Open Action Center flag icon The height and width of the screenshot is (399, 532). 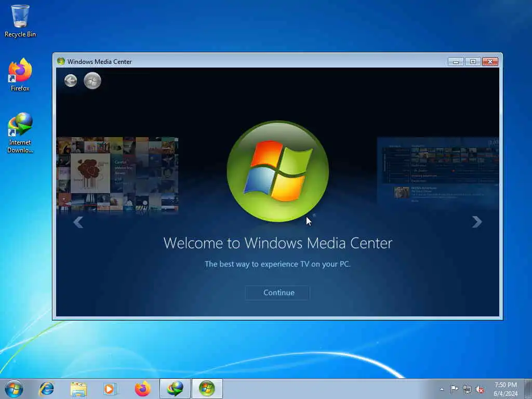[454, 389]
